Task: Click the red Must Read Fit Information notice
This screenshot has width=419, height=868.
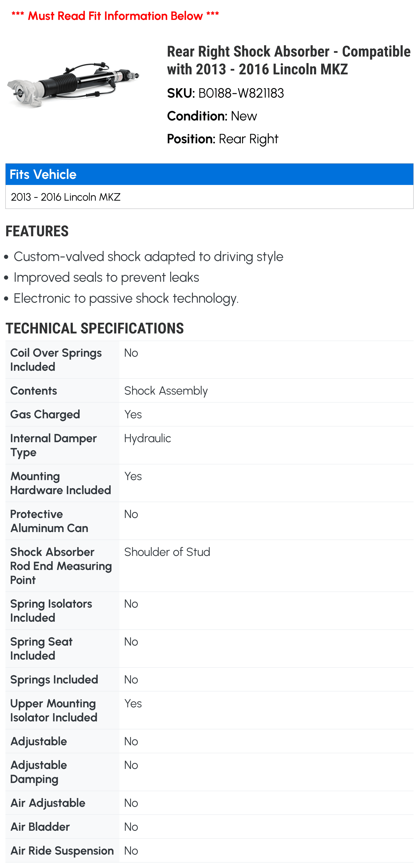Action: (x=115, y=16)
